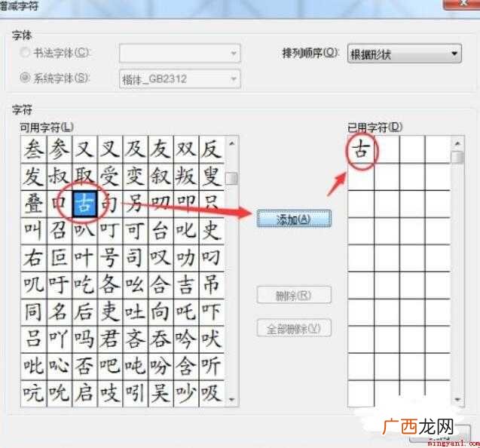Select the character 叁 in available characters

tap(34, 149)
